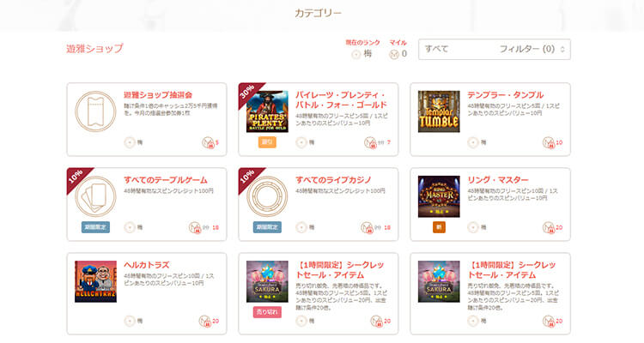
Task: Click the cards icon for すべてのテーブルゲーム
Action: (95, 196)
